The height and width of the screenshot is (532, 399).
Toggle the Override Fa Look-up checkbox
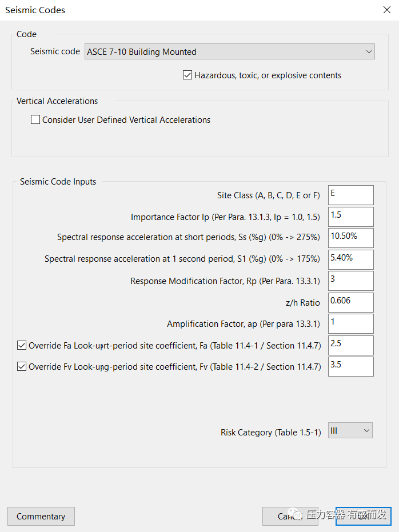(x=22, y=345)
